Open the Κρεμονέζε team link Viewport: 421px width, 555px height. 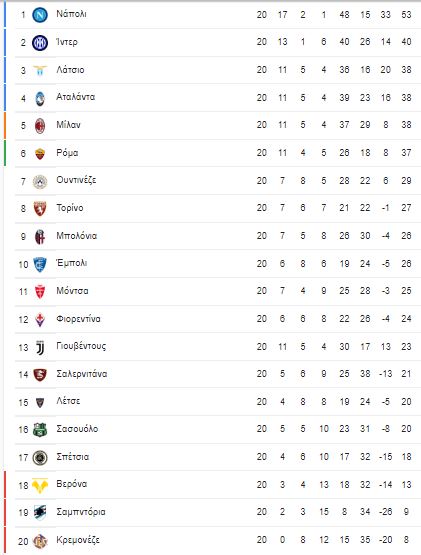point(78,540)
